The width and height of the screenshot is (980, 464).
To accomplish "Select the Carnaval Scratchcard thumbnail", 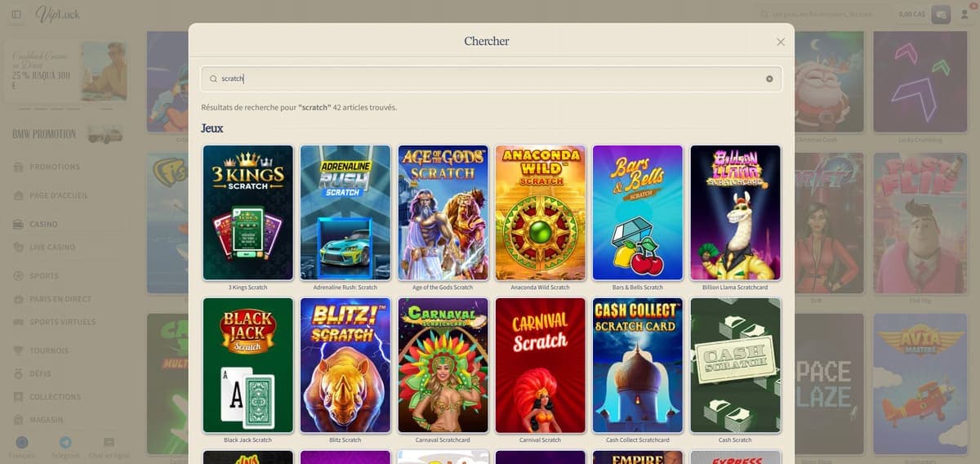I will (443, 365).
